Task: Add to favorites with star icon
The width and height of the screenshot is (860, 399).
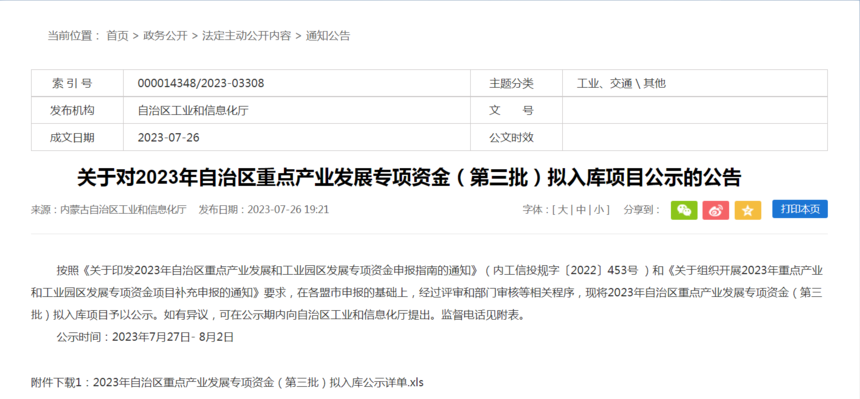Action: click(748, 210)
